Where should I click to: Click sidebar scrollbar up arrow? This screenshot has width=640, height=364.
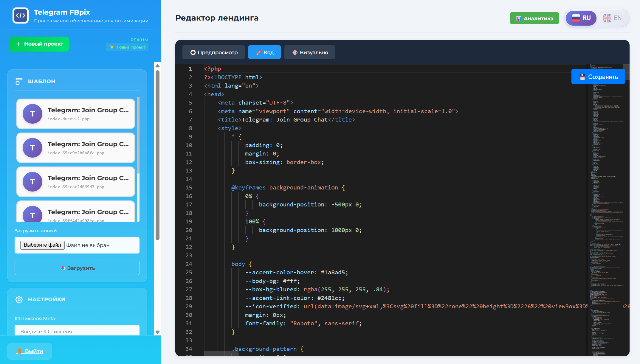[158, 66]
